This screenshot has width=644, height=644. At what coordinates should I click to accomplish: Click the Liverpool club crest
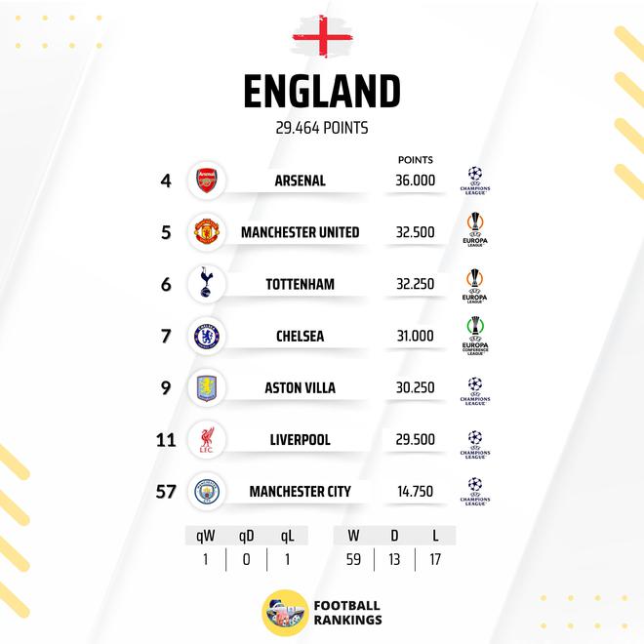point(207,439)
